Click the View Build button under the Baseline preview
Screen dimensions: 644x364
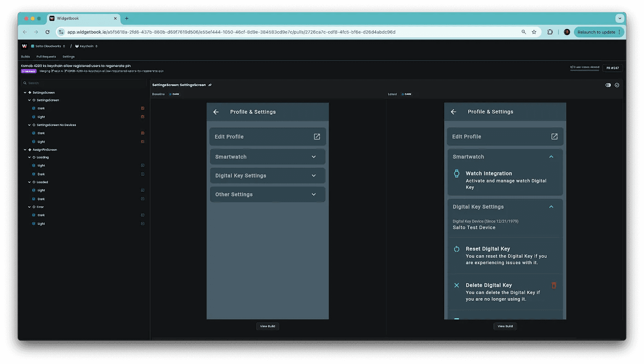tap(267, 326)
